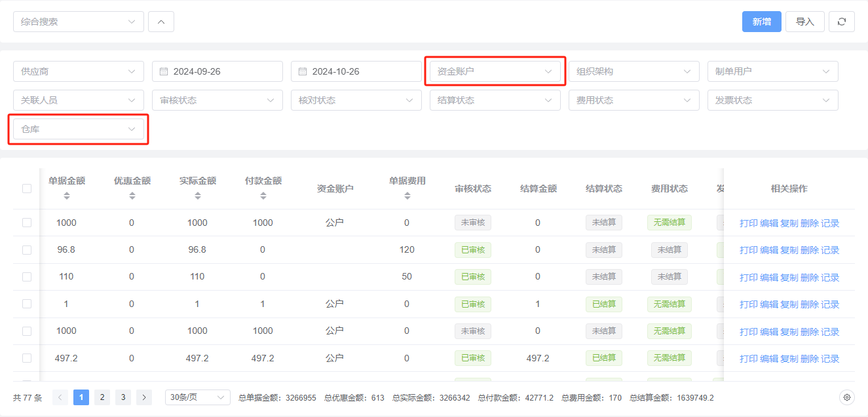Image resolution: width=868 pixels, height=417 pixels.
Task: Go to page 2
Action: (x=102, y=397)
